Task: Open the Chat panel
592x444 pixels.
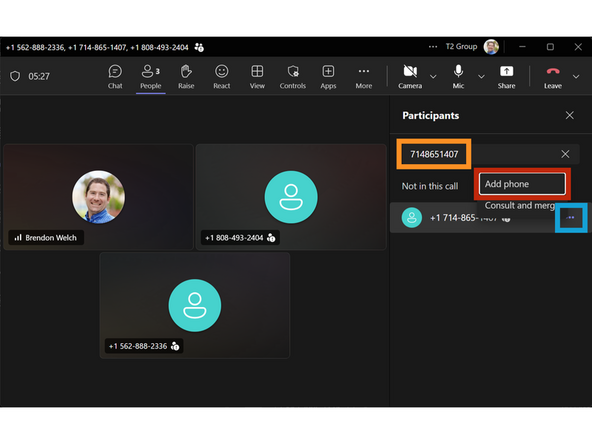Action: pyautogui.click(x=115, y=76)
